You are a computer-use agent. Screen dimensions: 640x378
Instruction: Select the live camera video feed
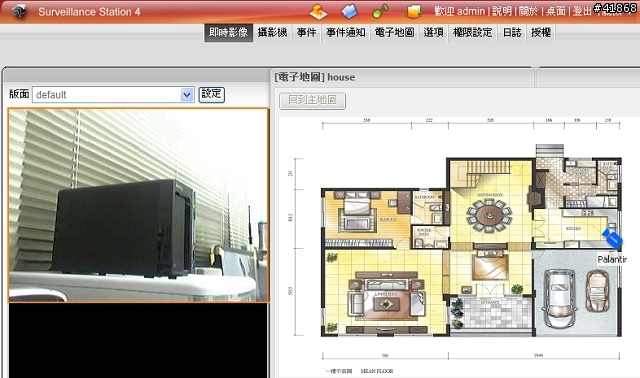(x=139, y=205)
